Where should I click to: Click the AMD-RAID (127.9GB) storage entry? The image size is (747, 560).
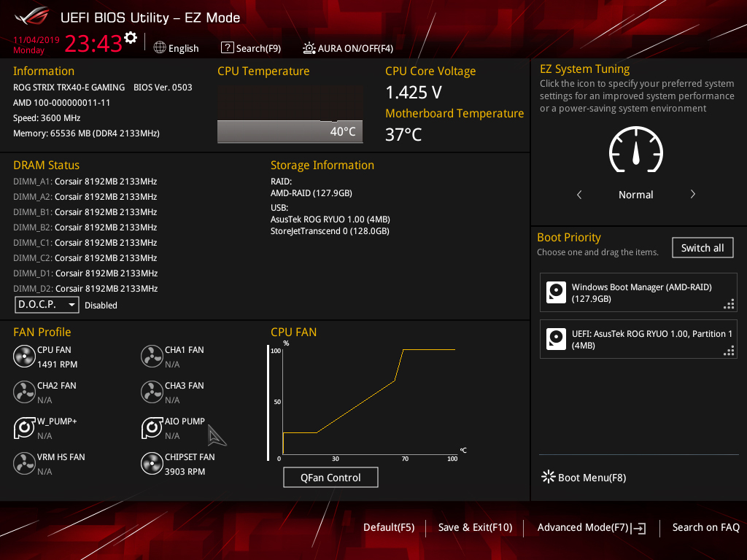click(311, 192)
